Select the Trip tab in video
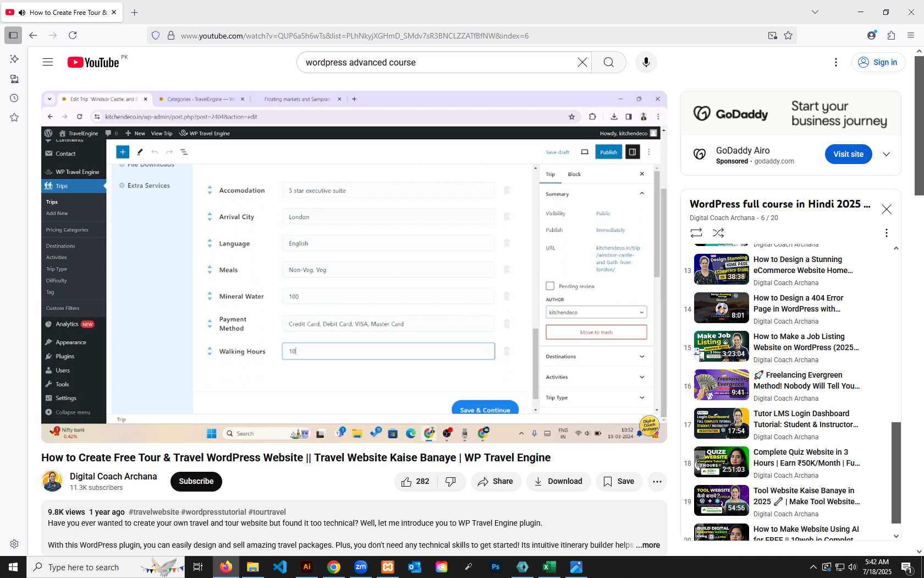The height and width of the screenshot is (578, 924). click(550, 174)
